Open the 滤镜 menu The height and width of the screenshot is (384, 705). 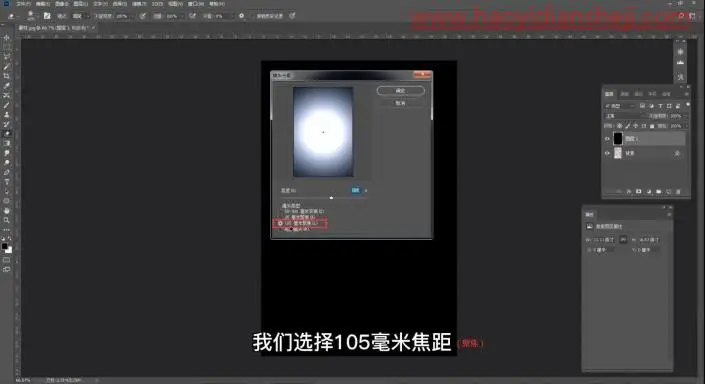(x=139, y=4)
